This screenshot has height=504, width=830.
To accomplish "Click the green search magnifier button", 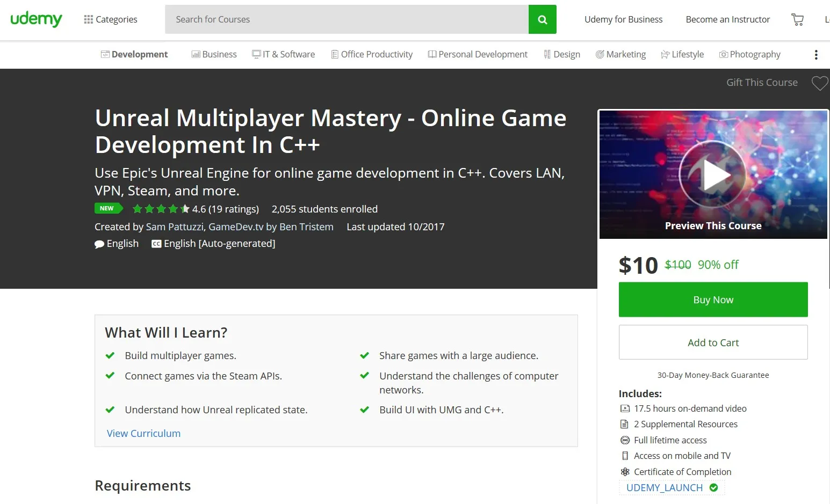I will pyautogui.click(x=542, y=19).
